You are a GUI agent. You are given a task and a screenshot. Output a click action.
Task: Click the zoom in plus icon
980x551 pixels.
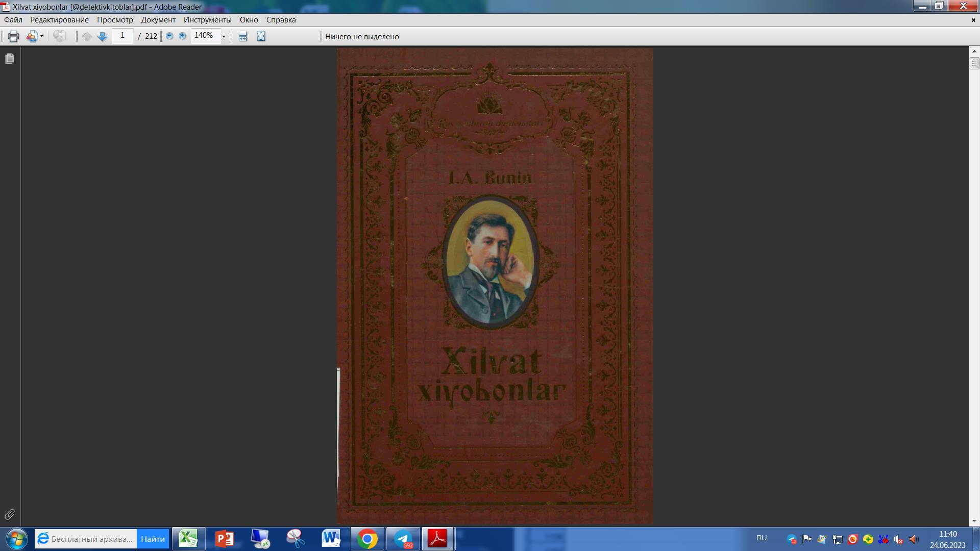click(x=182, y=36)
